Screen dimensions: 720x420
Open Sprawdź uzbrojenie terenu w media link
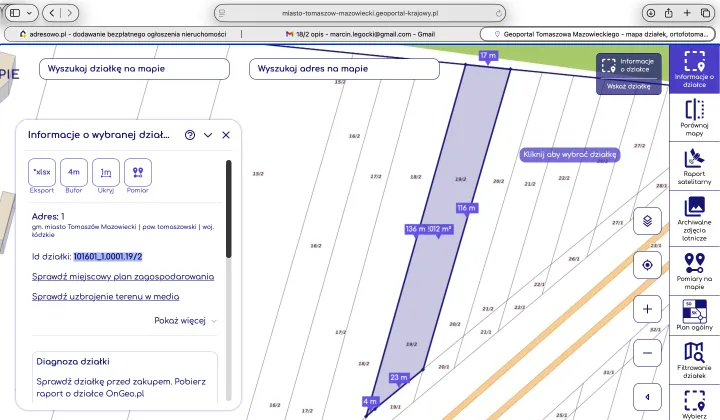coord(105,297)
